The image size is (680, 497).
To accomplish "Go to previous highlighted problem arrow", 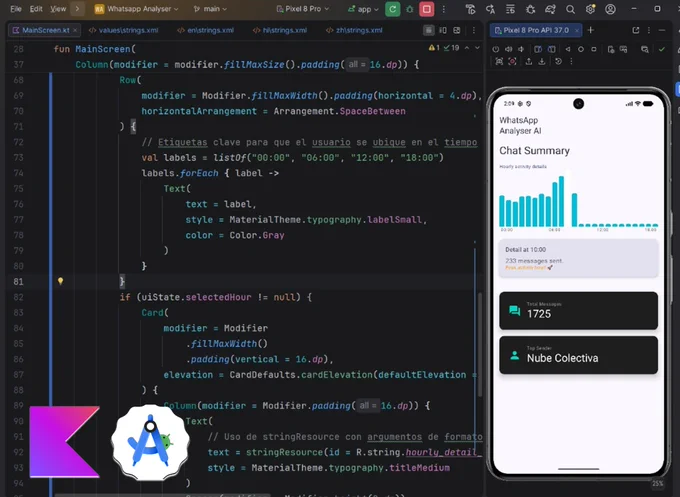I will [x=467, y=48].
